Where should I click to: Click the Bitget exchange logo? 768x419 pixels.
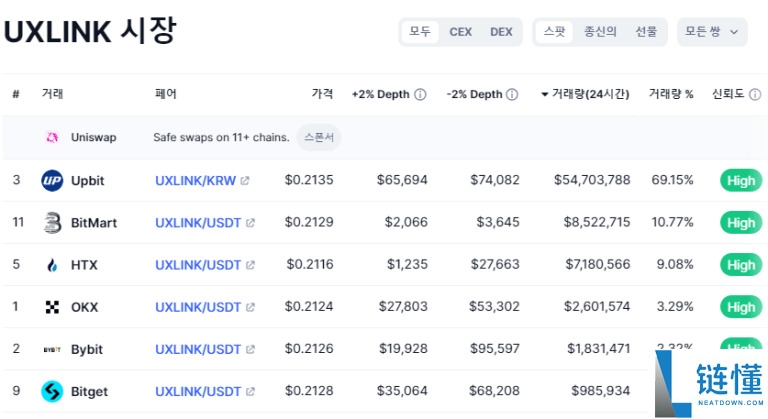[52, 392]
